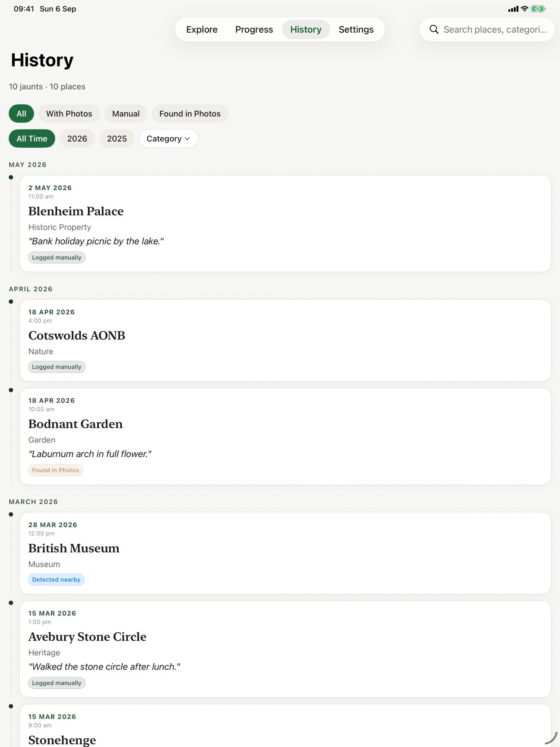Tap Blenheim Palace's Logged manually badge
560x747 pixels.
pos(57,258)
